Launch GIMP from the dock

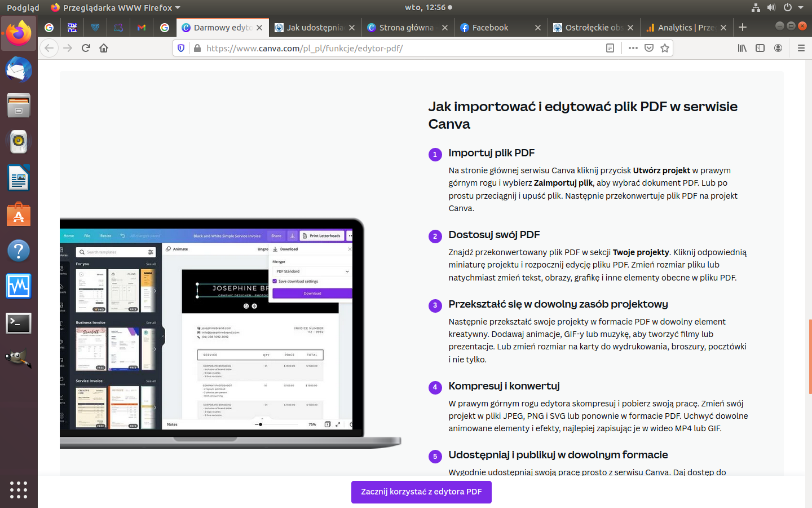click(19, 359)
